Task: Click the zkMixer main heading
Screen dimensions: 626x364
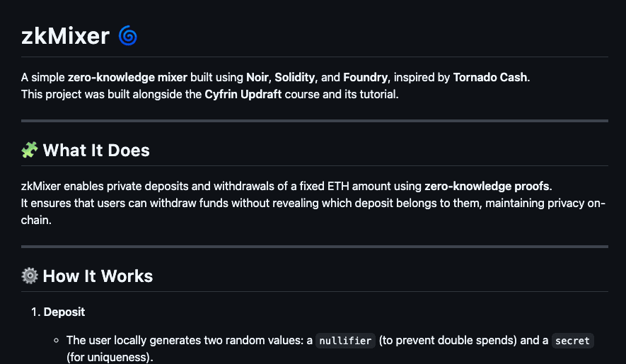Action: (65, 35)
